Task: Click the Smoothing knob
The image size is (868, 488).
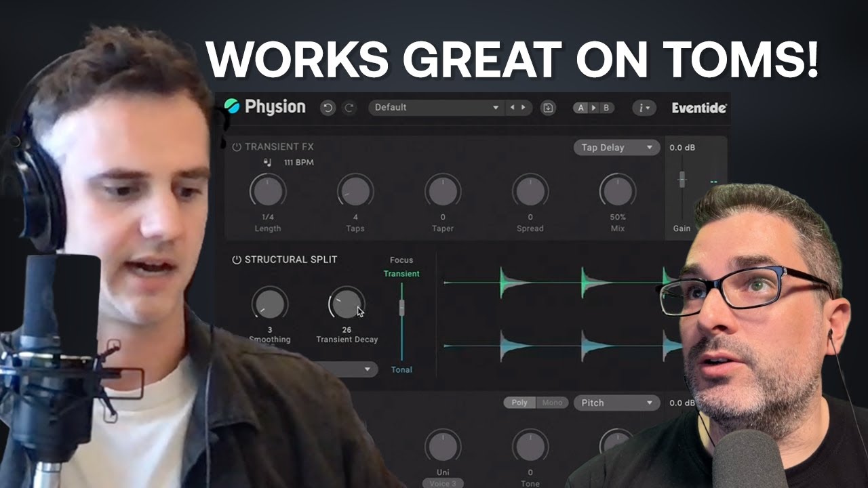Action: coord(269,303)
